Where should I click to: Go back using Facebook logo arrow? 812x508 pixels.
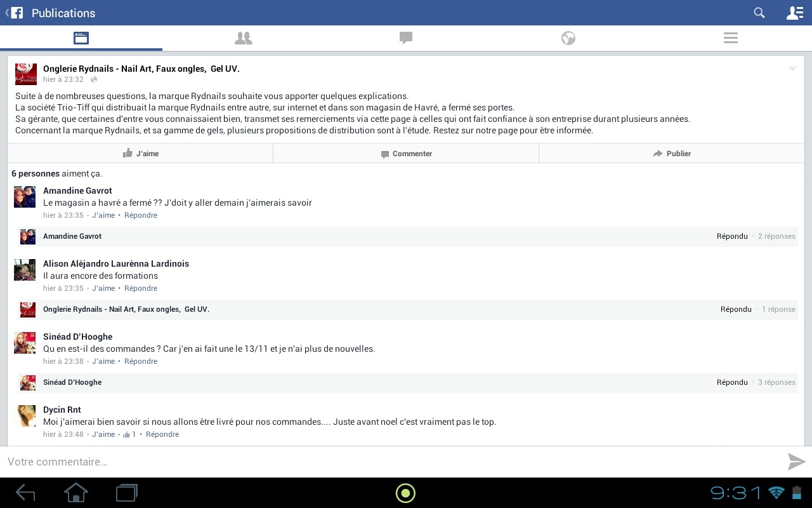tap(14, 13)
